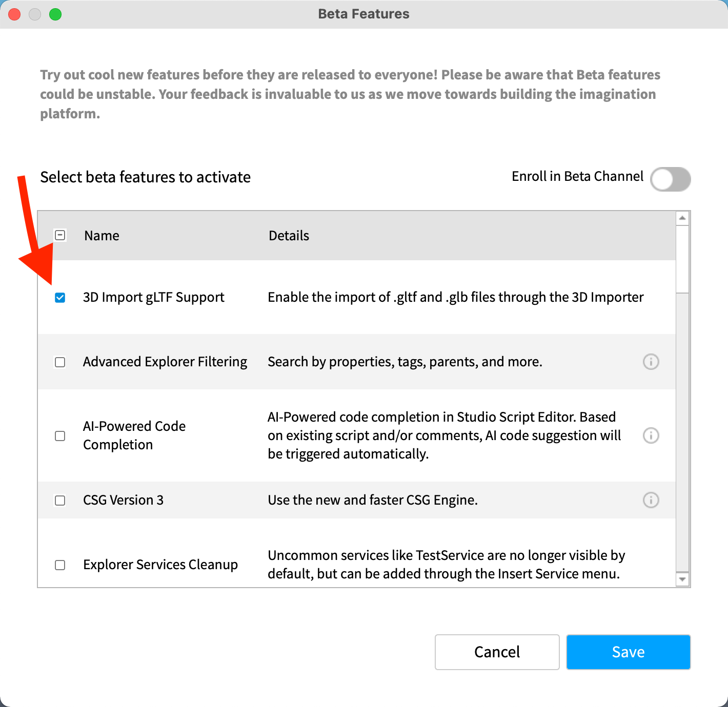Click the green zoom window button
This screenshot has height=707, width=728.
coord(55,14)
